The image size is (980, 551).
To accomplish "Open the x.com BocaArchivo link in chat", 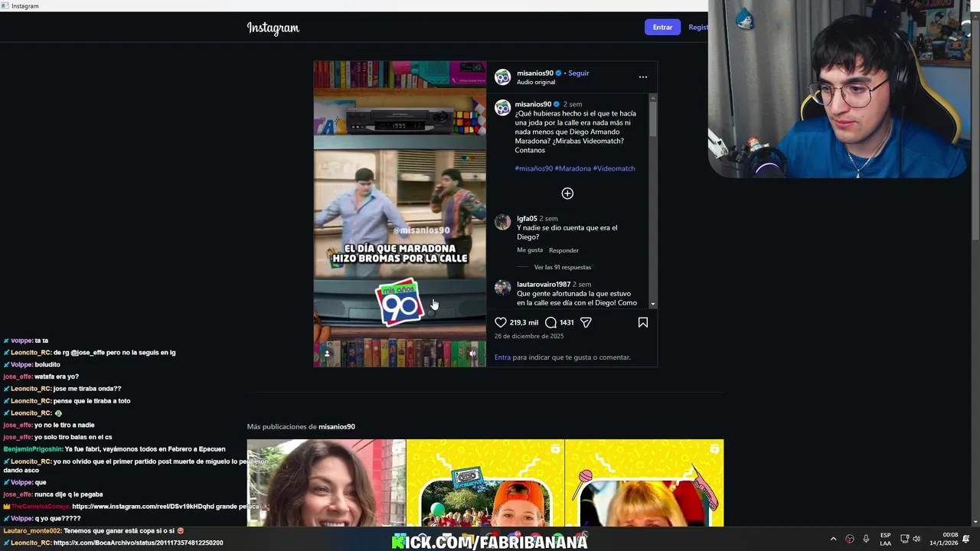I will 138,543.
